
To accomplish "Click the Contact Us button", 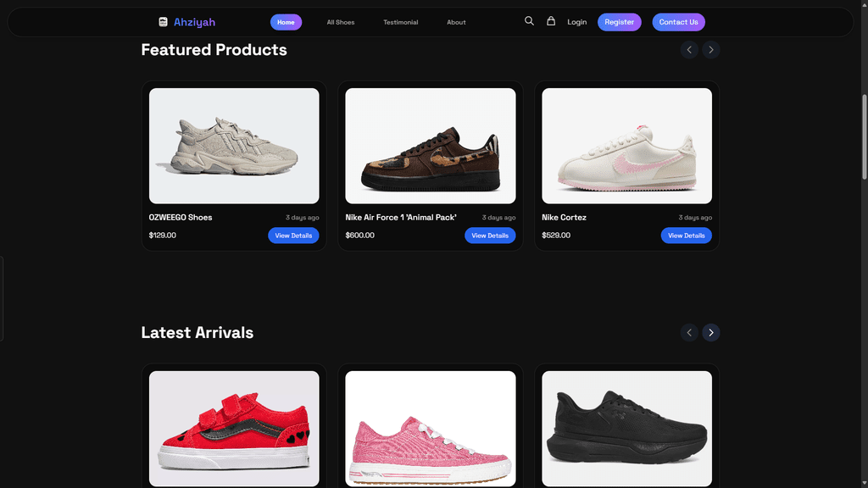I will (678, 22).
